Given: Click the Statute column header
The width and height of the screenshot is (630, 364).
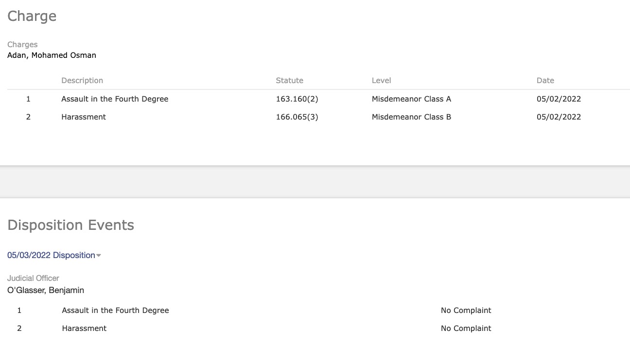Looking at the screenshot, I should tap(289, 81).
